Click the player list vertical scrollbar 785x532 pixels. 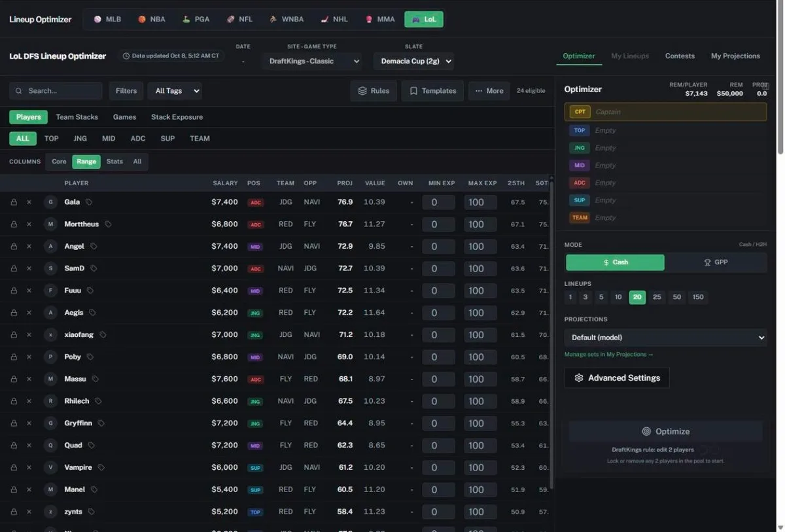click(551, 334)
